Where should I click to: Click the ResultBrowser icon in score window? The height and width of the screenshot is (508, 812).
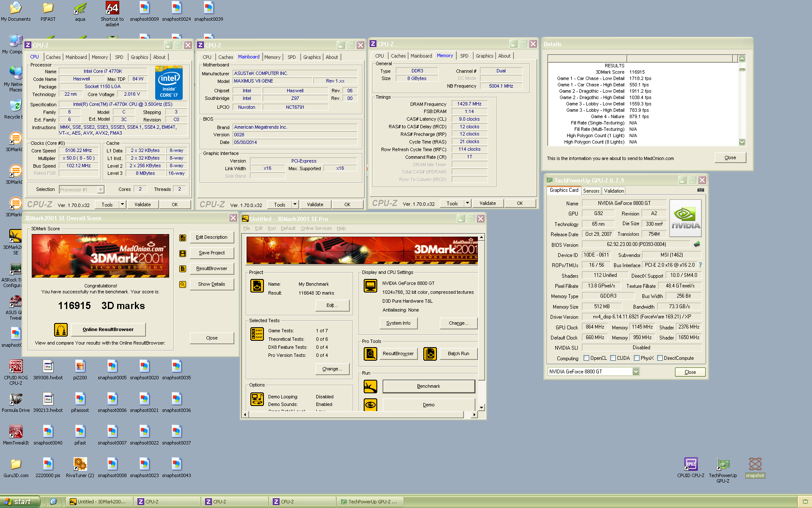pos(183,269)
